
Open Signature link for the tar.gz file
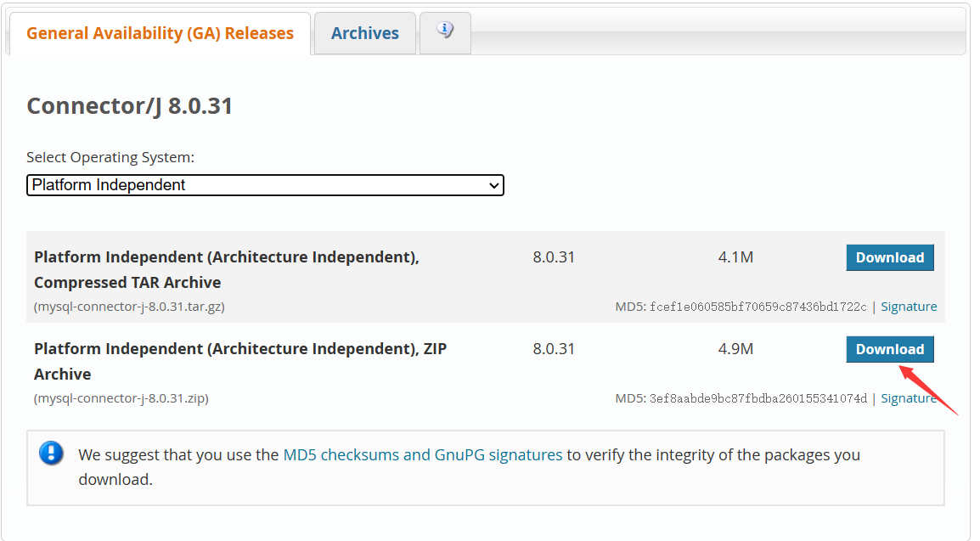click(909, 307)
